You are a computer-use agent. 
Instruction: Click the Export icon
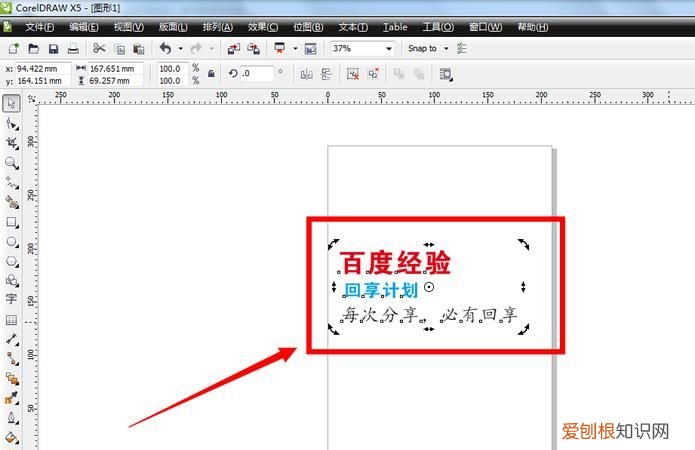pos(254,48)
